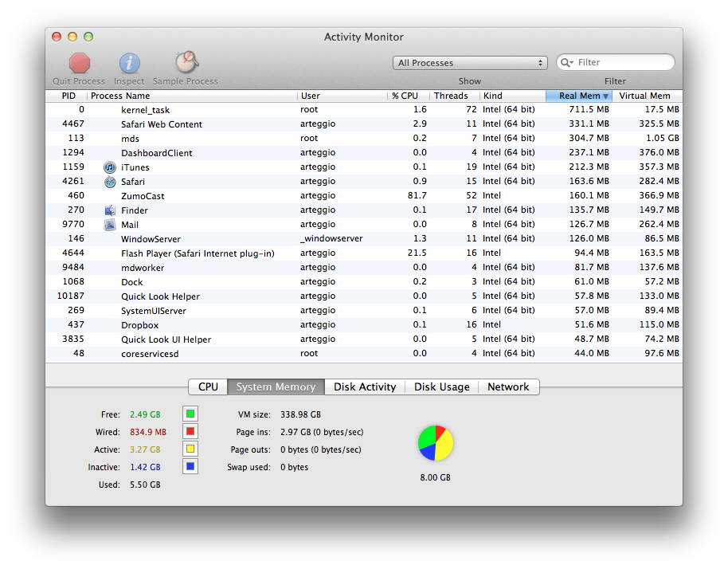
Task: Open the Network tab
Action: coord(508,387)
